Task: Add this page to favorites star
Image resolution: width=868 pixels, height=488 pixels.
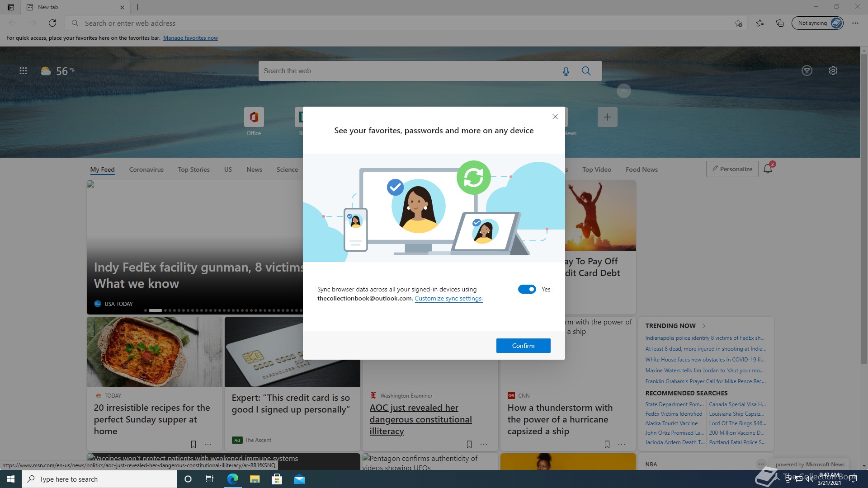Action: pyautogui.click(x=738, y=23)
